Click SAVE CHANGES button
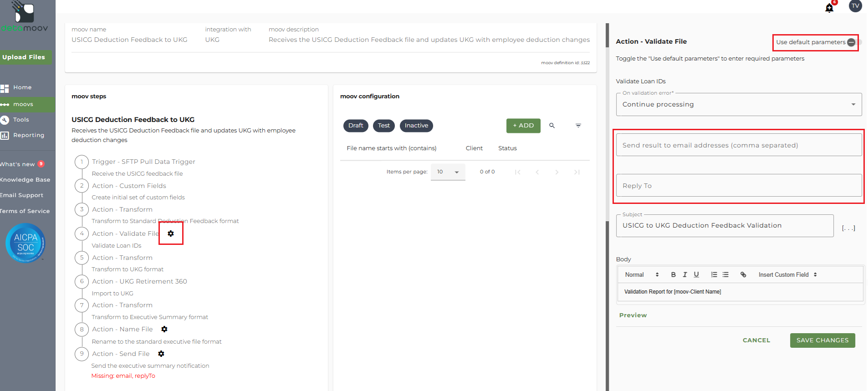868x391 pixels. (x=822, y=340)
